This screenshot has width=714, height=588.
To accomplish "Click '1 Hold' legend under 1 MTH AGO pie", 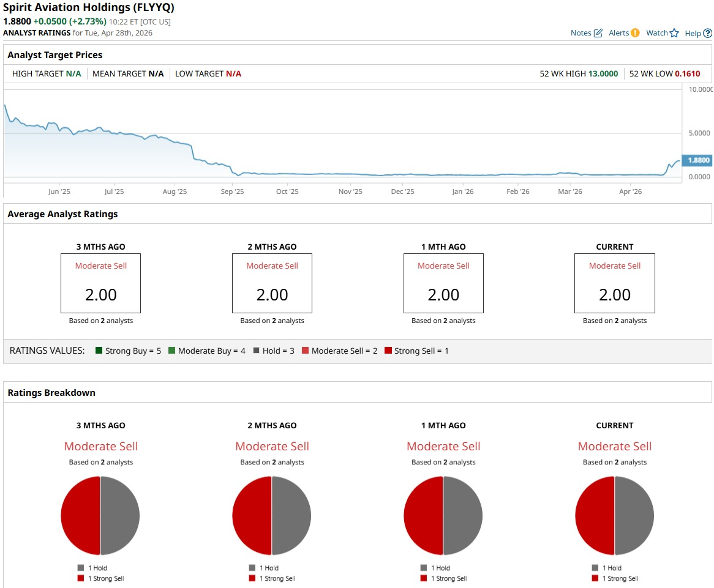I will pos(435,568).
